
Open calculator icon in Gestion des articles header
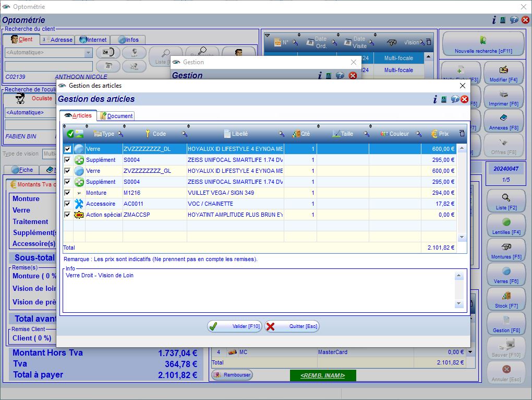444,99
